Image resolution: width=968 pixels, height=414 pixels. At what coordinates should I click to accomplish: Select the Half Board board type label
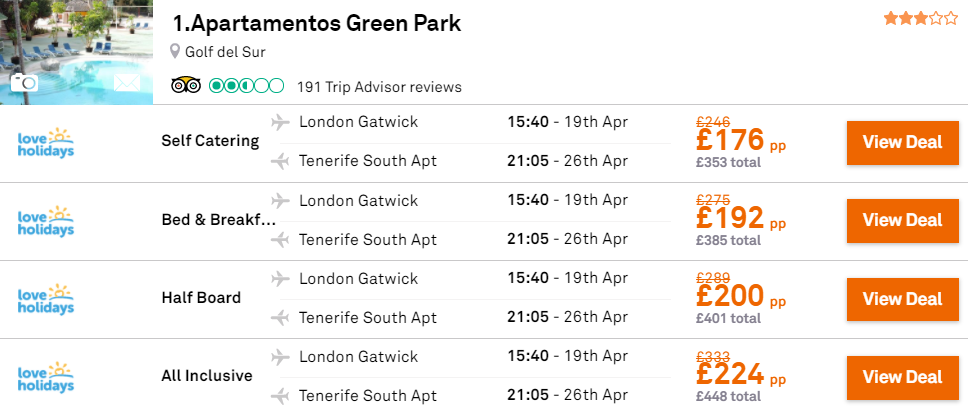click(201, 298)
